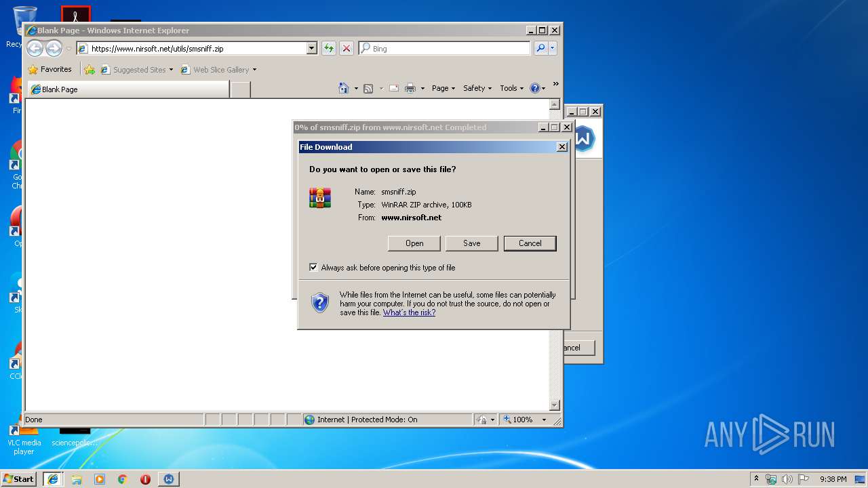Click the Help question mark icon
Image resolution: width=868 pixels, height=488 pixels.
(x=534, y=88)
